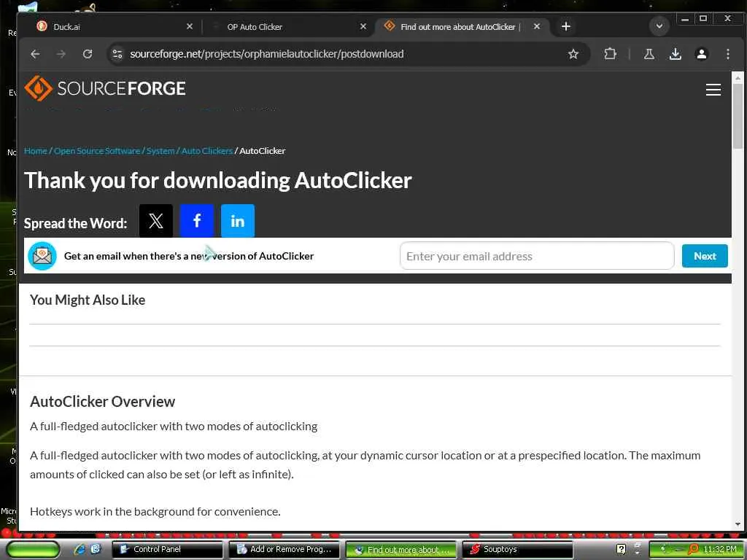The width and height of the screenshot is (747, 560).
Task: Share on Facebook
Action: coord(197,221)
